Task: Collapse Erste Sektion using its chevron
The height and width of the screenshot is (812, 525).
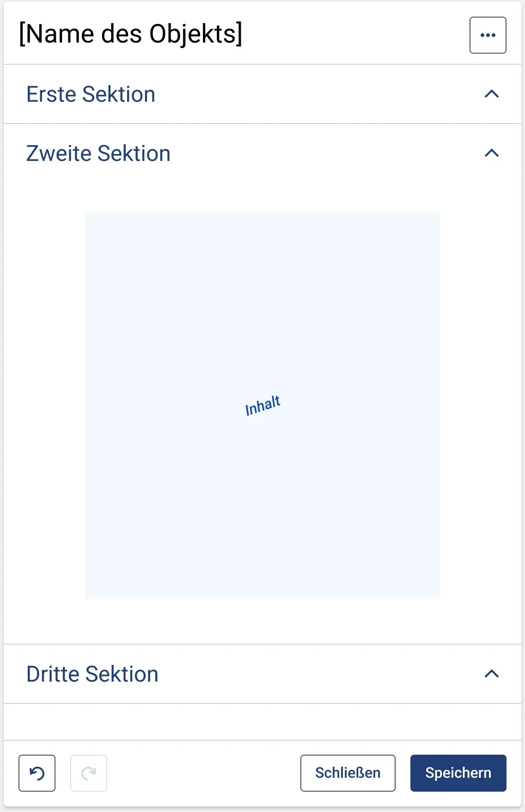Action: pos(492,94)
